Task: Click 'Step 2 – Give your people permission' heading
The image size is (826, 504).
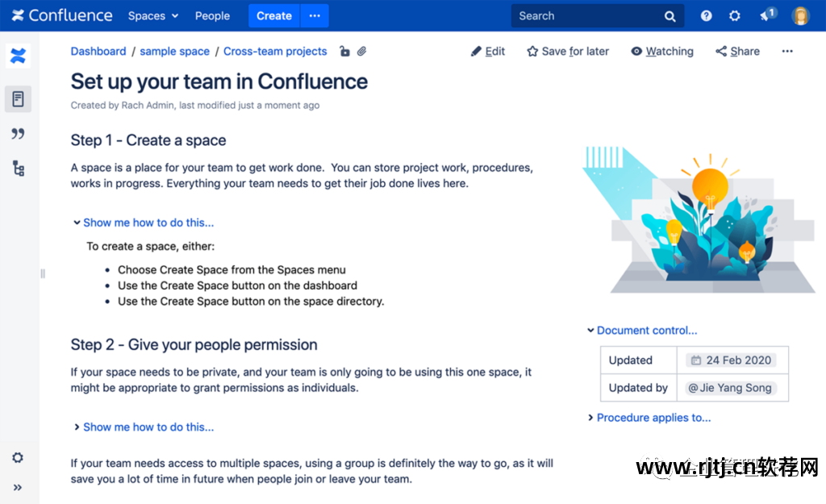Action: (x=194, y=345)
